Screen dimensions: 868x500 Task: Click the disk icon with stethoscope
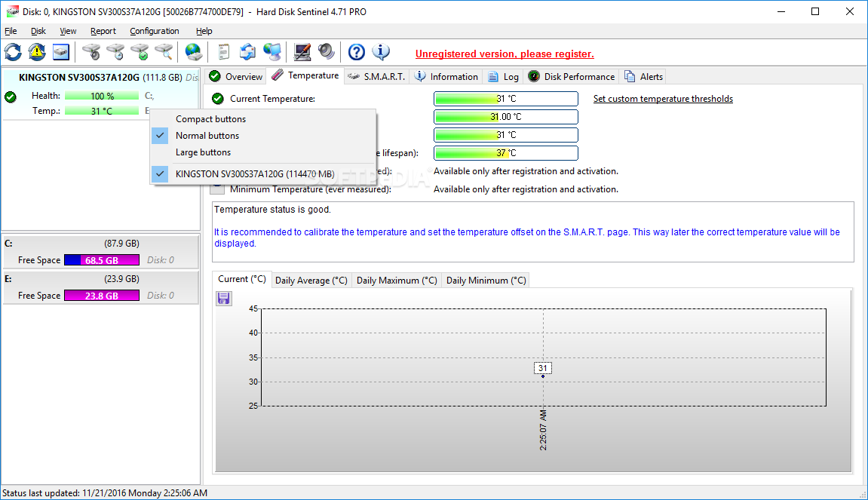91,53
